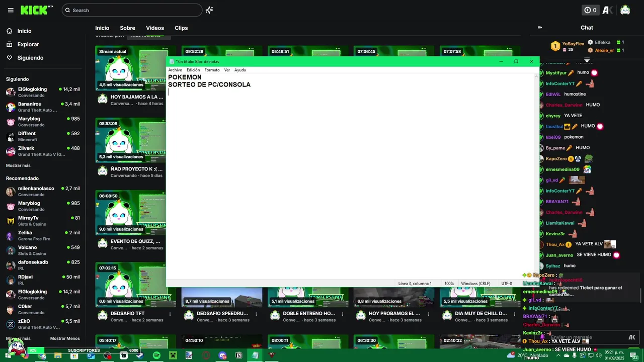Open the Windows notification center
Screen dimensions: 644x362
tap(633, 355)
